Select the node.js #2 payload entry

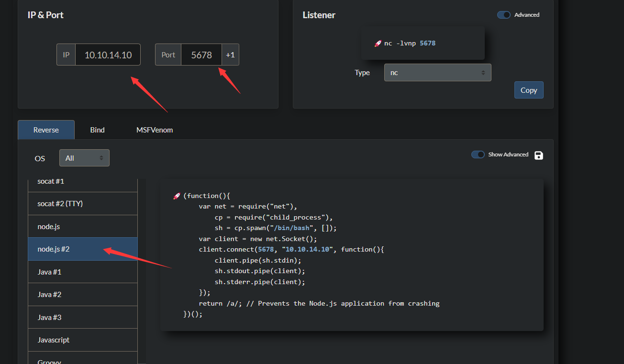click(83, 249)
